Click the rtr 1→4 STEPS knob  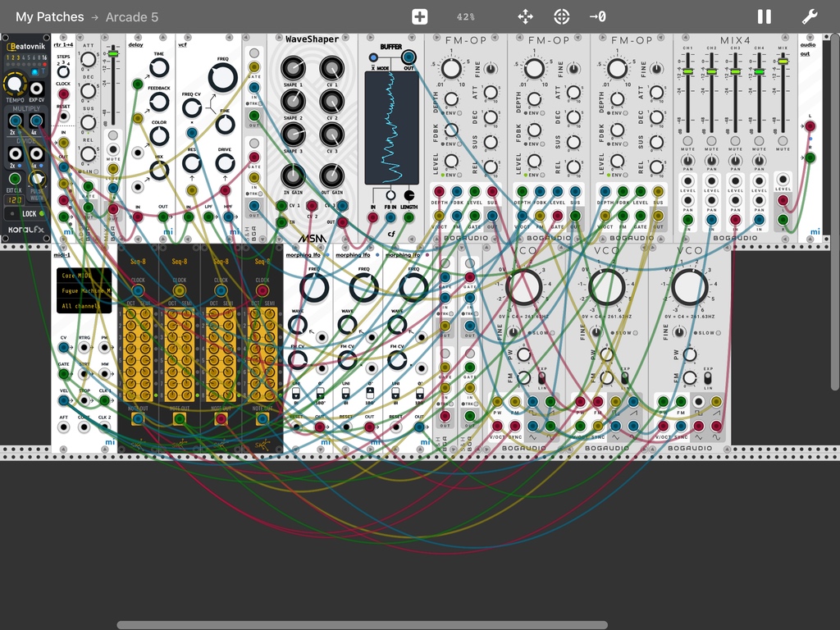coord(63,72)
